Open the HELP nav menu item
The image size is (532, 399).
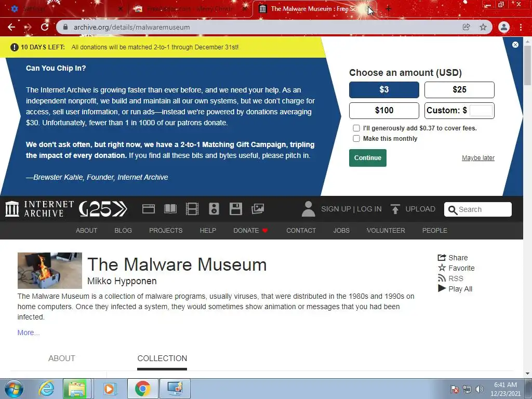[208, 230]
